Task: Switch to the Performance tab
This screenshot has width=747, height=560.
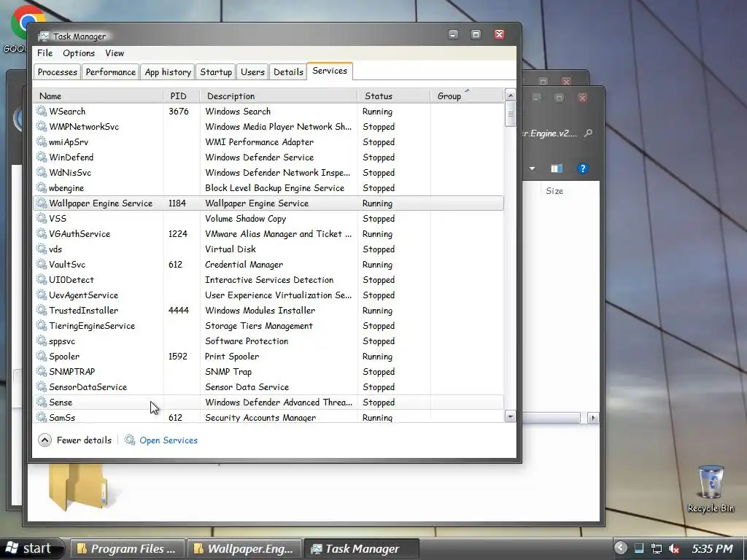Action: (x=111, y=72)
